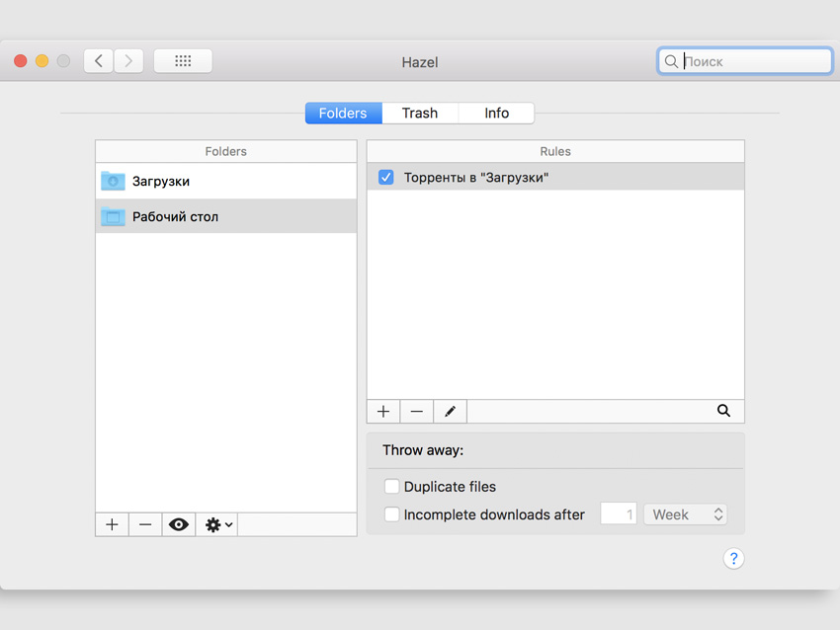
Task: Add a new folder with the plus button
Action: coord(112,524)
